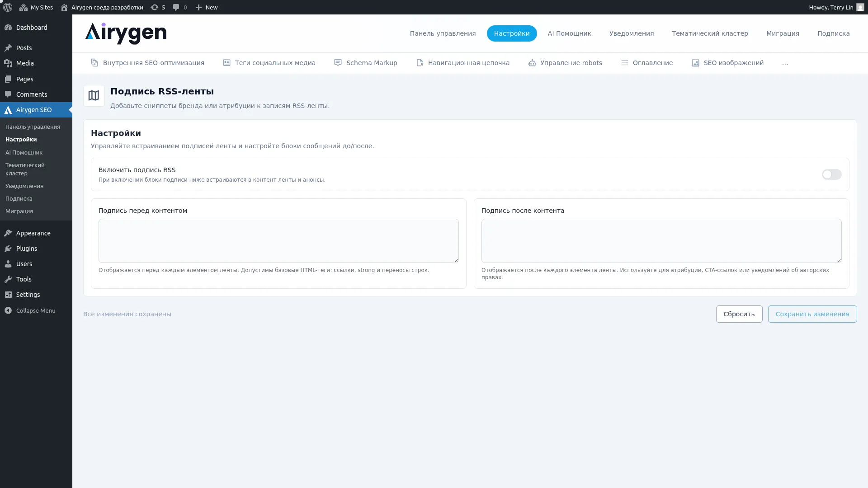This screenshot has height=488, width=868.
Task: Enable the Включить подпись RSS toggle
Action: tap(831, 174)
